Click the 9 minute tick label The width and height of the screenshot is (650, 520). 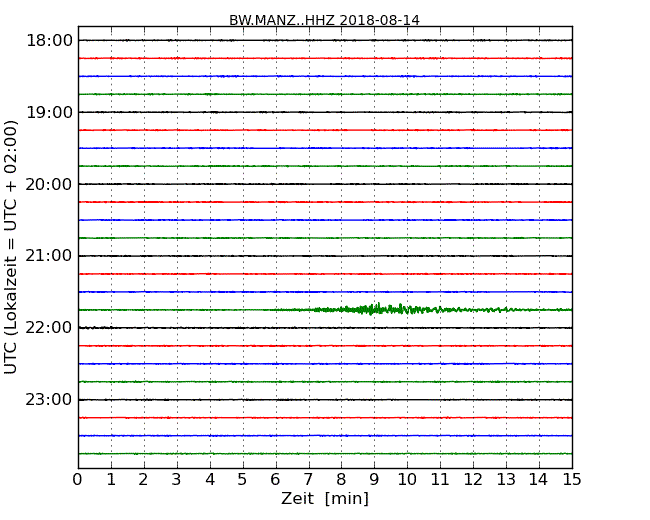(374, 480)
